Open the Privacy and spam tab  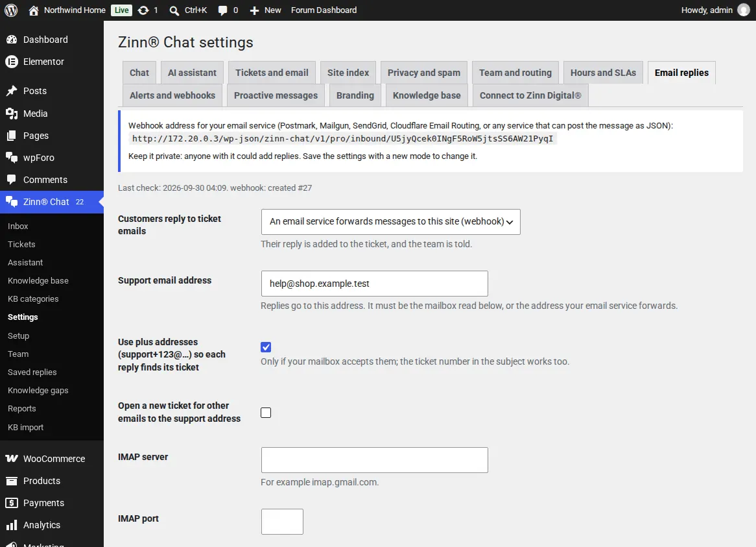(x=424, y=73)
